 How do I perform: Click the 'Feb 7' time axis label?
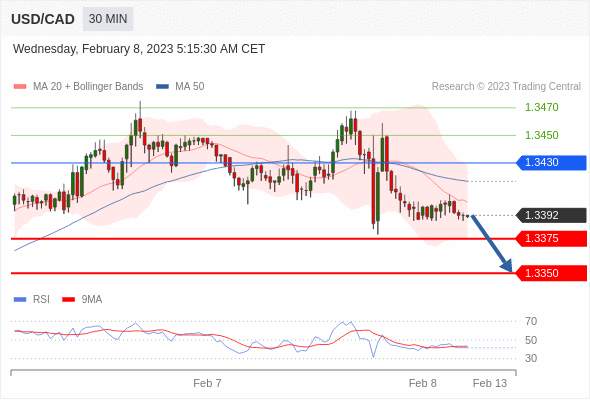[x=207, y=383]
